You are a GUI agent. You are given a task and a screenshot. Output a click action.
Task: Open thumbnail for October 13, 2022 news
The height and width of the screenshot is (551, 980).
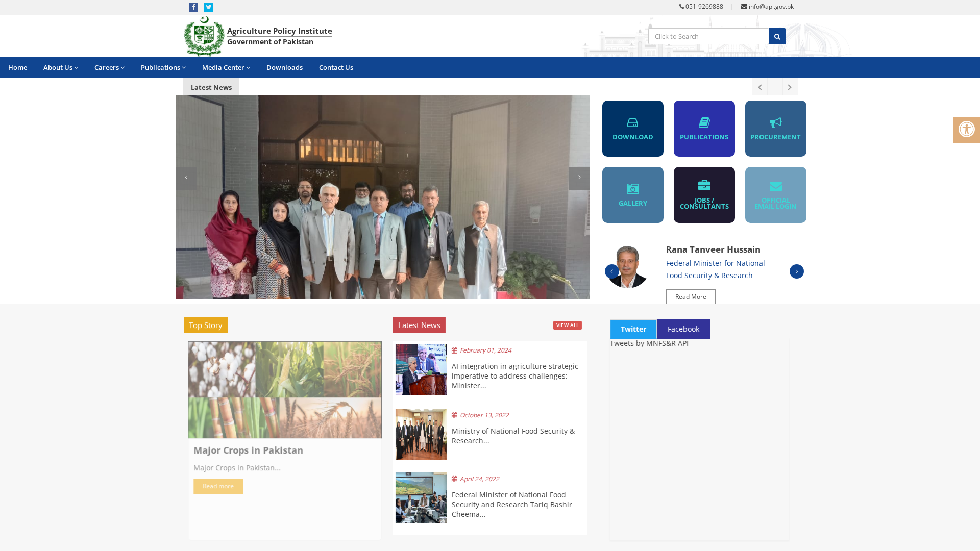point(421,434)
